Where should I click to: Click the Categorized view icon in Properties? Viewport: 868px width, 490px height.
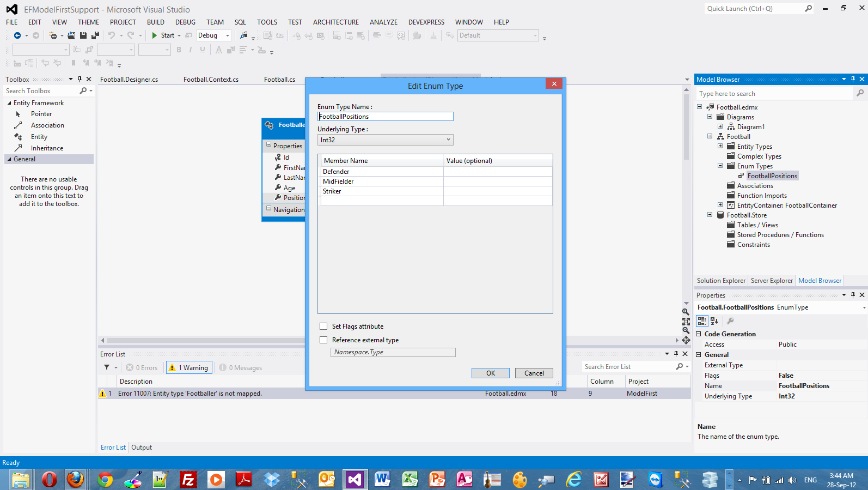point(702,321)
